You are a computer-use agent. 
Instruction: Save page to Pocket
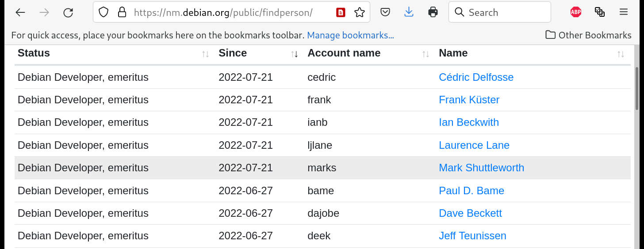click(x=385, y=12)
